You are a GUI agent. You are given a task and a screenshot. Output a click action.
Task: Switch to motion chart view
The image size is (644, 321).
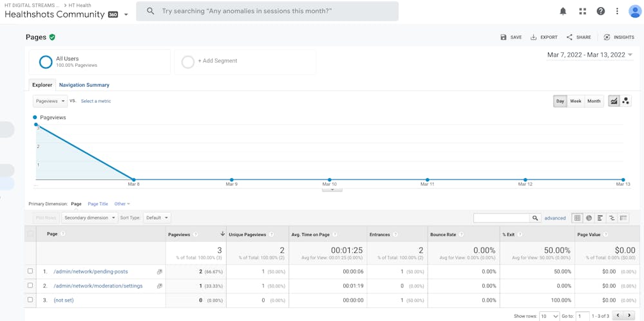click(626, 101)
